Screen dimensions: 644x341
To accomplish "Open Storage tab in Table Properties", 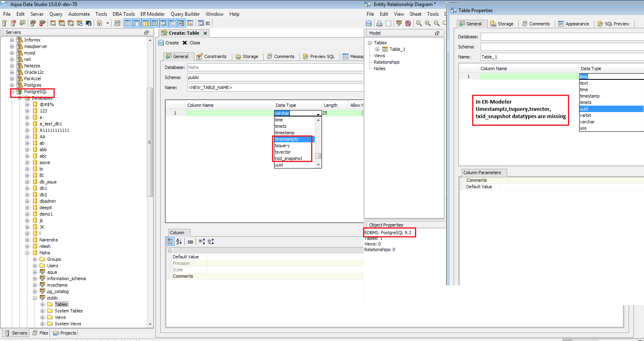I will (x=502, y=24).
